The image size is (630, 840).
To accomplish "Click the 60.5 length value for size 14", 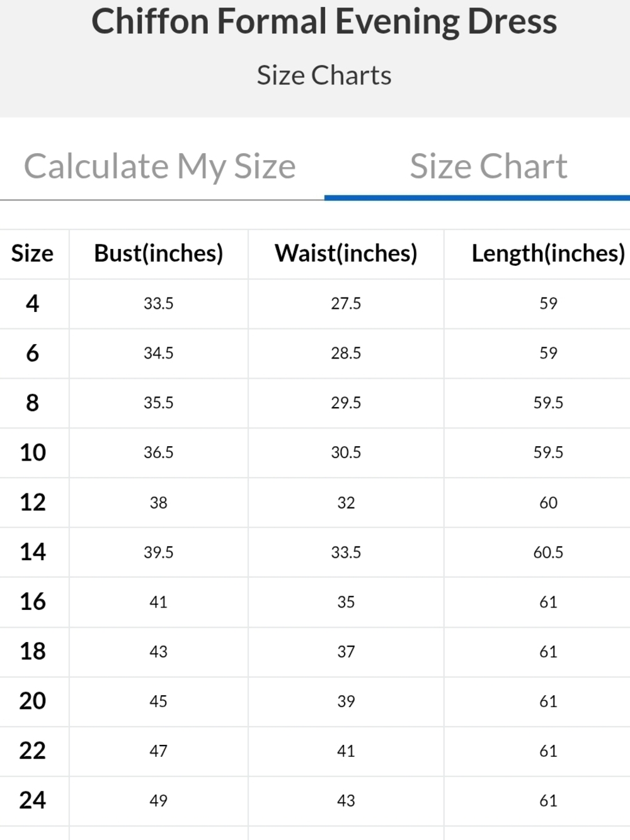I will pyautogui.click(x=548, y=553).
